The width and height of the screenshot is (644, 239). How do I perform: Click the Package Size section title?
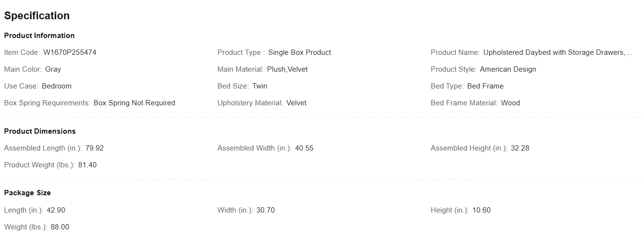27,193
